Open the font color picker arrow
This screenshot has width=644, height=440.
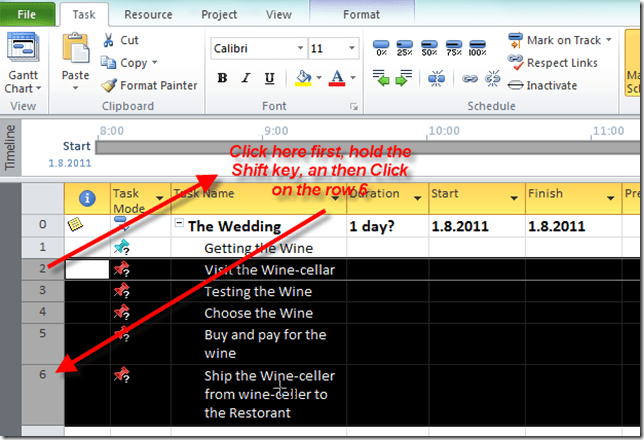tap(354, 78)
